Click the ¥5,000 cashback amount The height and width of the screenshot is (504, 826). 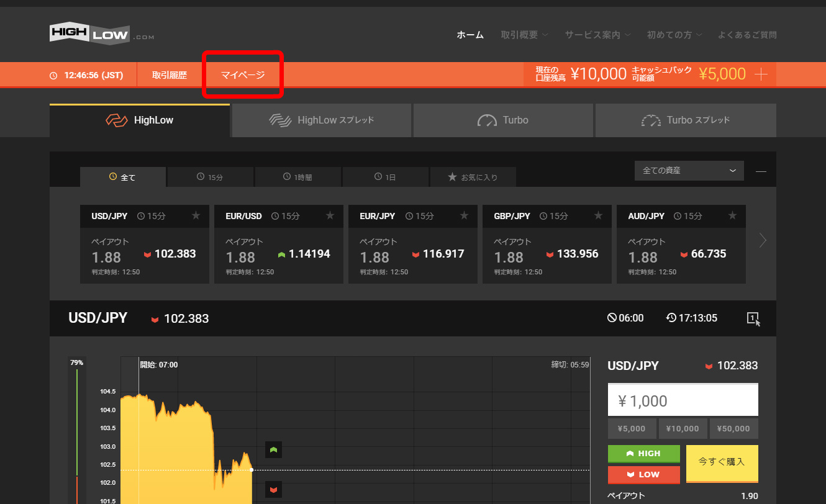[x=722, y=74]
